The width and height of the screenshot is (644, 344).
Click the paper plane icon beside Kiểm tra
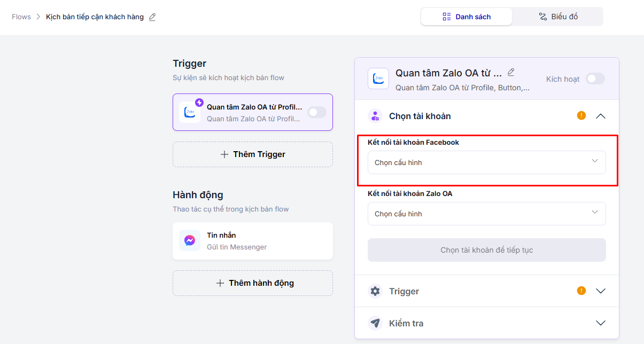[x=375, y=323]
